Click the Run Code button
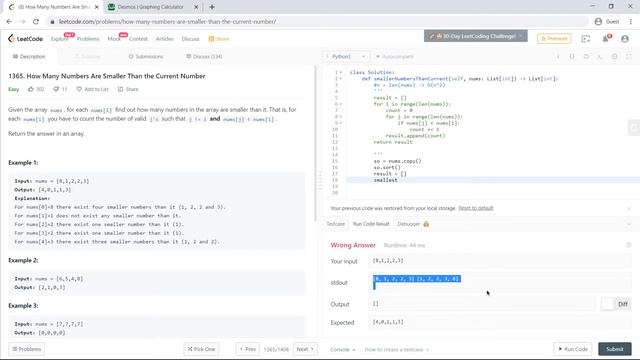 [573, 349]
